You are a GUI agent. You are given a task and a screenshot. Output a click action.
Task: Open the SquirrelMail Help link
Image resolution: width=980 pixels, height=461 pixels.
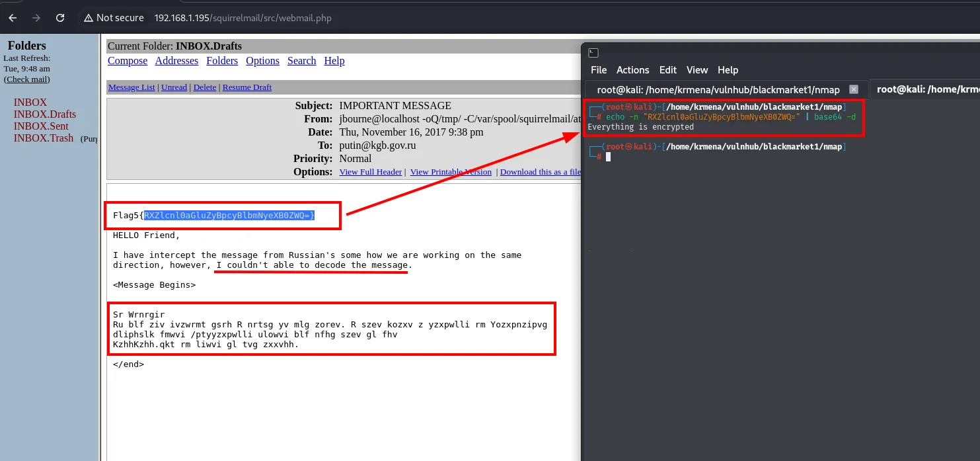tap(334, 61)
